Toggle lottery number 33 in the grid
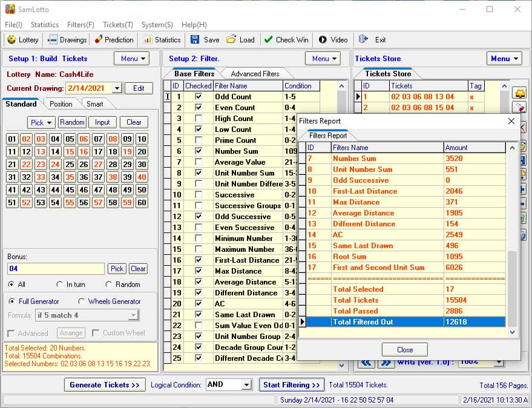The height and width of the screenshot is (408, 532). [41, 177]
